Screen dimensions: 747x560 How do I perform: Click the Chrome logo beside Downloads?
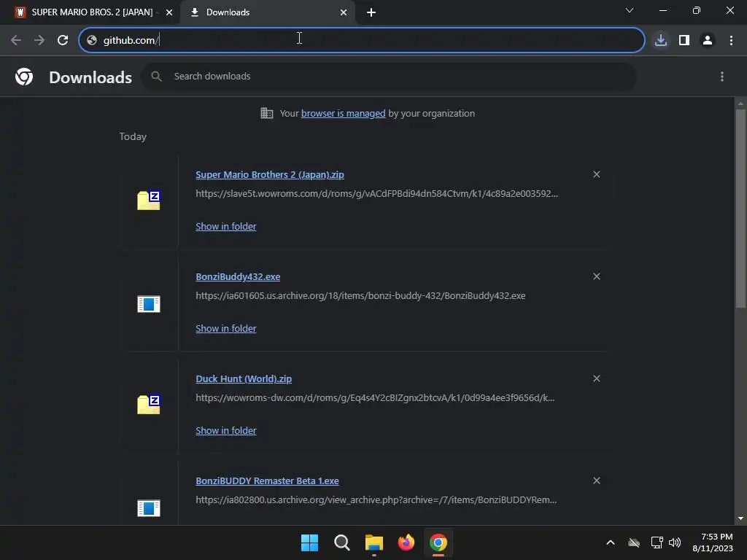[x=24, y=77]
